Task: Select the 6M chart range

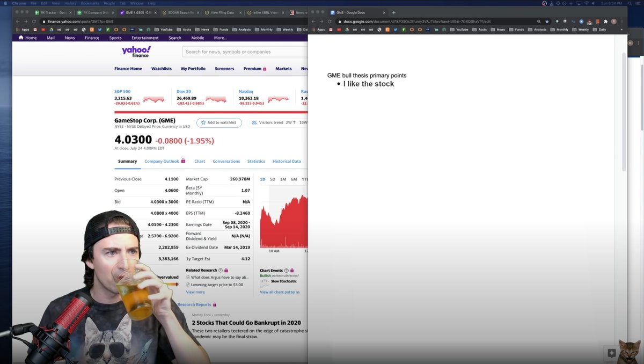Action: click(x=294, y=179)
